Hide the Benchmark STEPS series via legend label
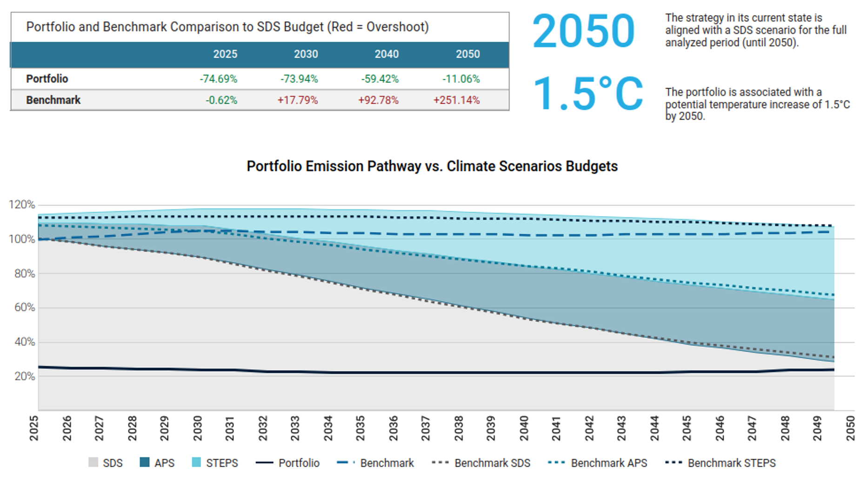 click(x=731, y=463)
